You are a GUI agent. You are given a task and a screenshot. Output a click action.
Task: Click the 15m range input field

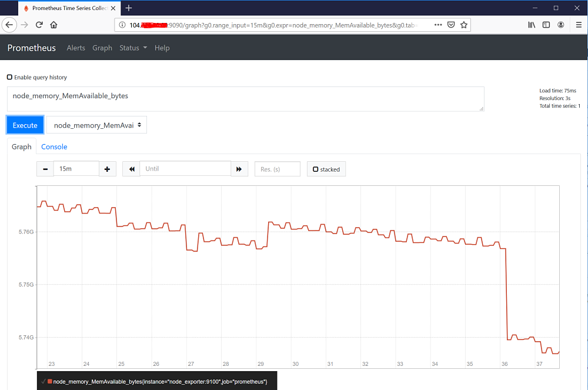[x=76, y=169]
